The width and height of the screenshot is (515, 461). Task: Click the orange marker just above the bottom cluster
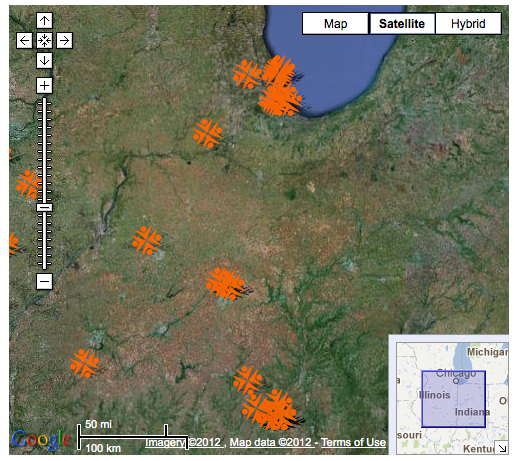pyautogui.click(x=247, y=381)
